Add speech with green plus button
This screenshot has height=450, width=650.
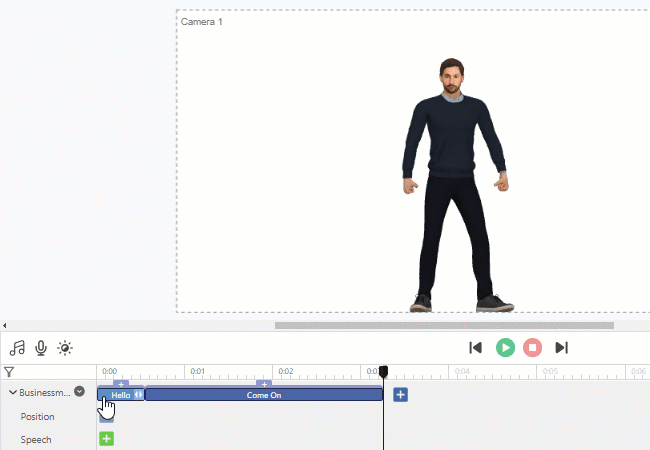(106, 439)
